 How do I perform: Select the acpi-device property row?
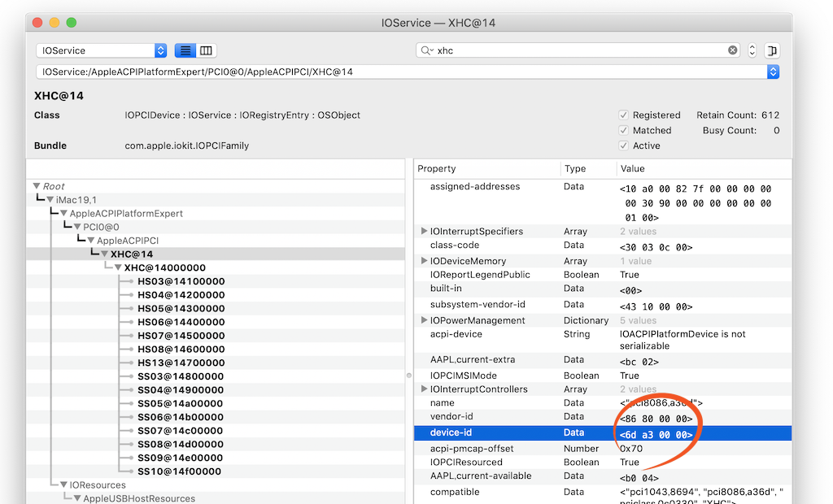pos(603,340)
